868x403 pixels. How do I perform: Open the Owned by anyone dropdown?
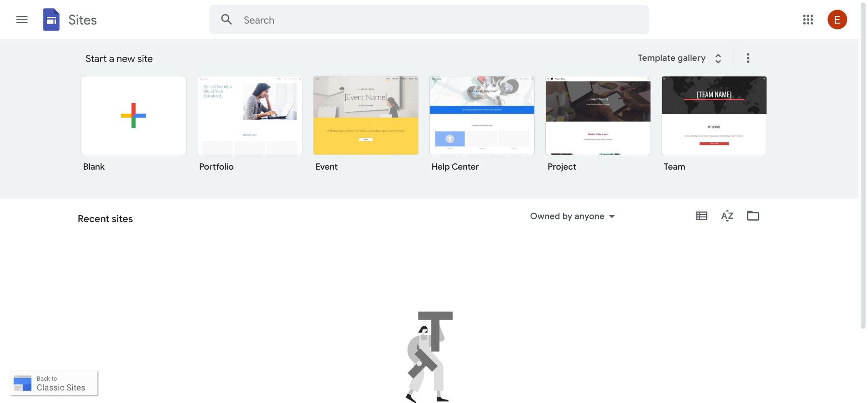[x=572, y=216]
